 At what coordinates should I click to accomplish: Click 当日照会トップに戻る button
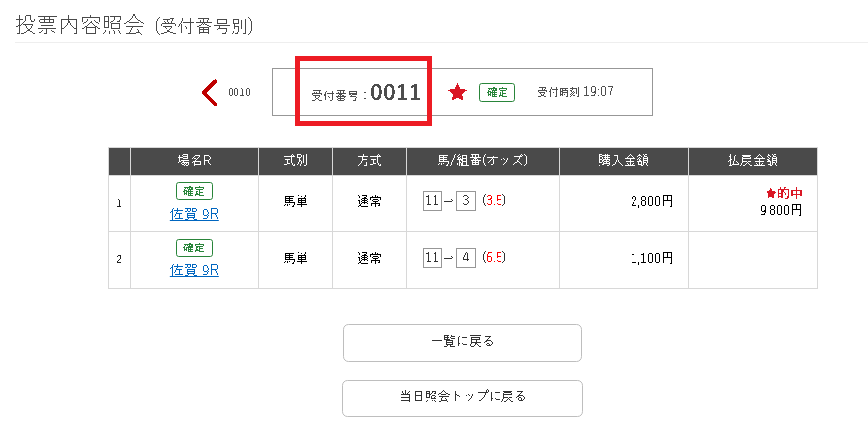pyautogui.click(x=462, y=398)
